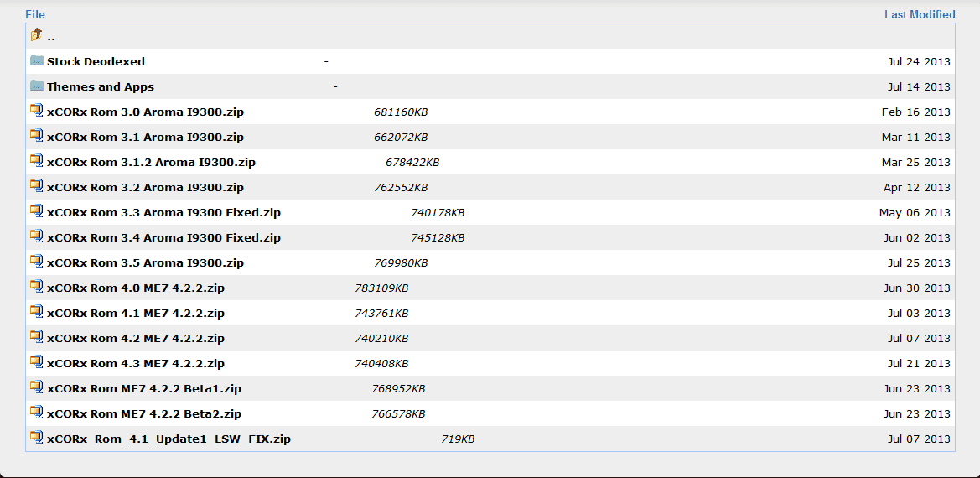Viewport: 980px width, 478px height.
Task: Click the 740210KB file size
Action: click(381, 338)
